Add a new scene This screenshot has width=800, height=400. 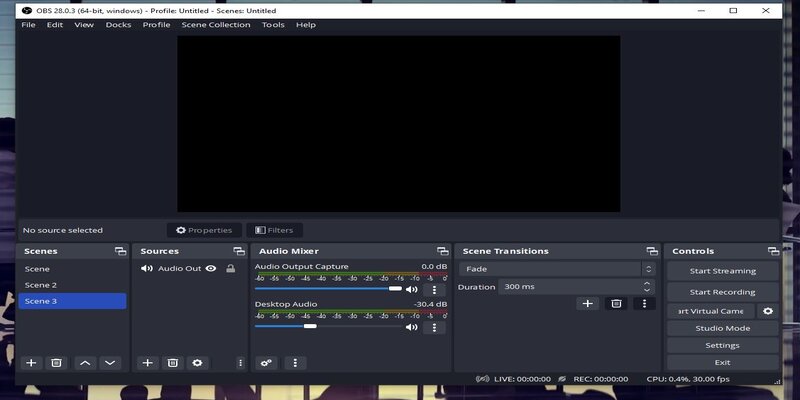pyautogui.click(x=31, y=363)
